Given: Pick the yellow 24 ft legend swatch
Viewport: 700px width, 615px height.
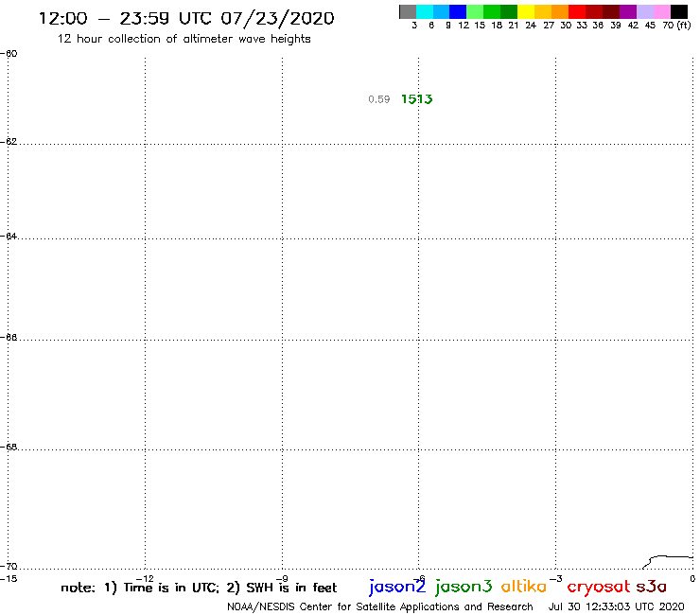Looking at the screenshot, I should click(526, 11).
